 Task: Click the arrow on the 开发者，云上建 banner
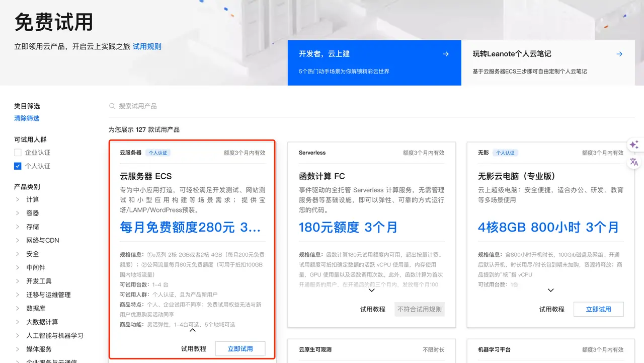(x=446, y=54)
